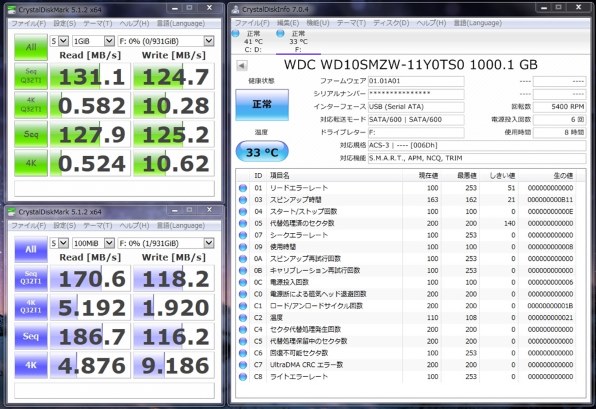Click the interface field USB (Serial ATA)
The height and width of the screenshot is (409, 596).
coord(416,107)
